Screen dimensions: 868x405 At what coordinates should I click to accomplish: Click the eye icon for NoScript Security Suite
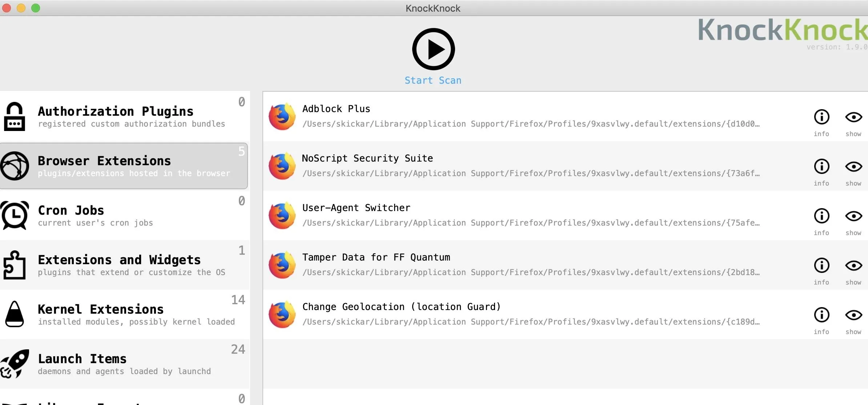coord(853,167)
